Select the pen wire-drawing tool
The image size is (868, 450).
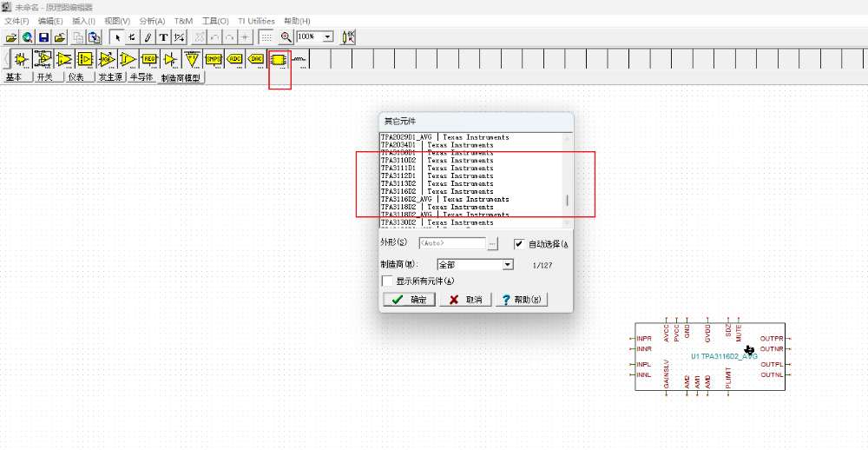pos(148,37)
